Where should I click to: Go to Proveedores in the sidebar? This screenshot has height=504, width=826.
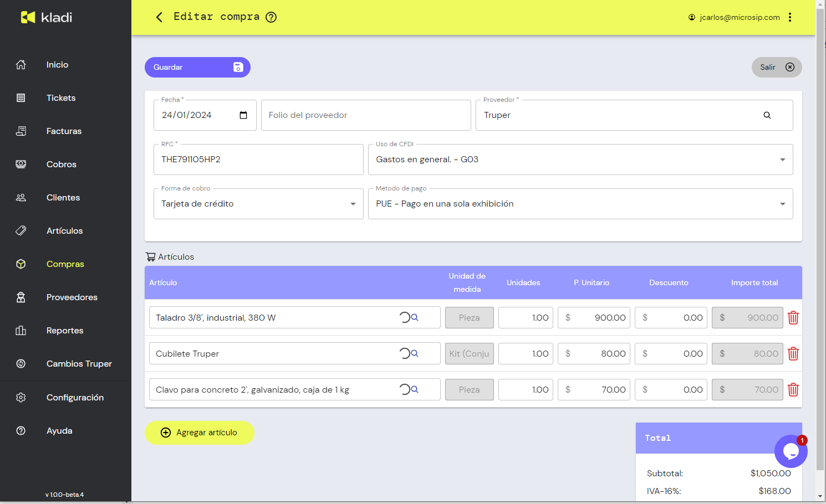[72, 297]
